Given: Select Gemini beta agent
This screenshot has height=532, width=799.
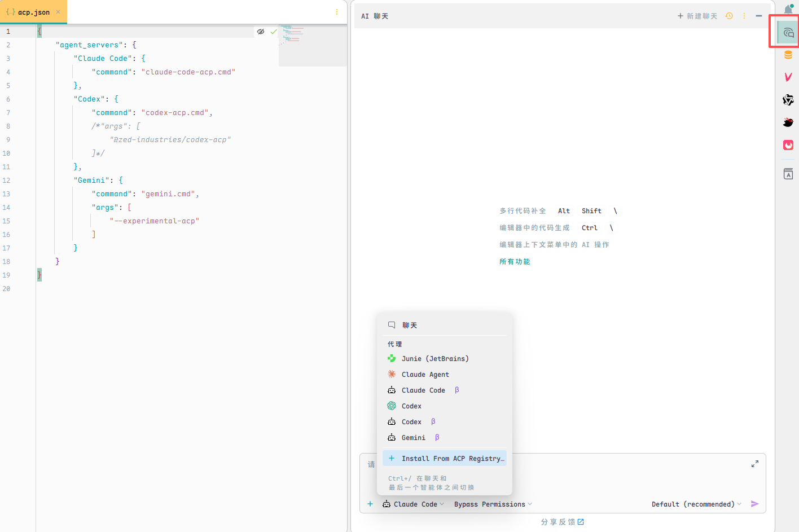Looking at the screenshot, I should click(x=445, y=438).
